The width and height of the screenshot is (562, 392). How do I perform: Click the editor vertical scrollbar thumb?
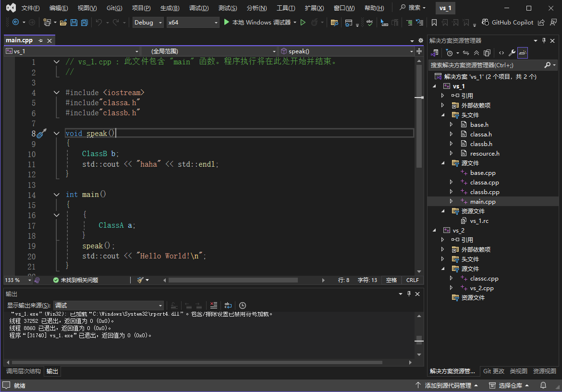click(x=419, y=116)
